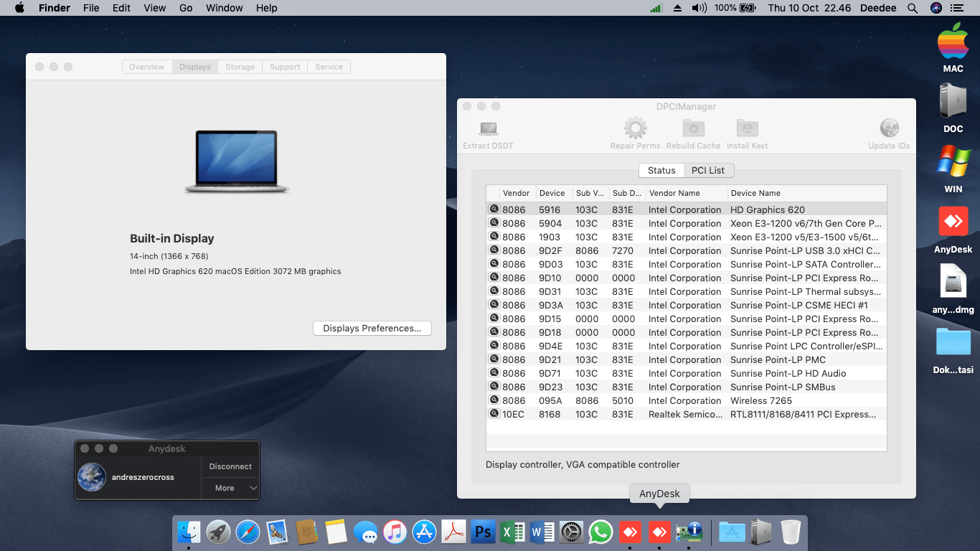This screenshot has height=551, width=980.
Task: Open the AnyDesk desktop shortcut
Action: [953, 222]
